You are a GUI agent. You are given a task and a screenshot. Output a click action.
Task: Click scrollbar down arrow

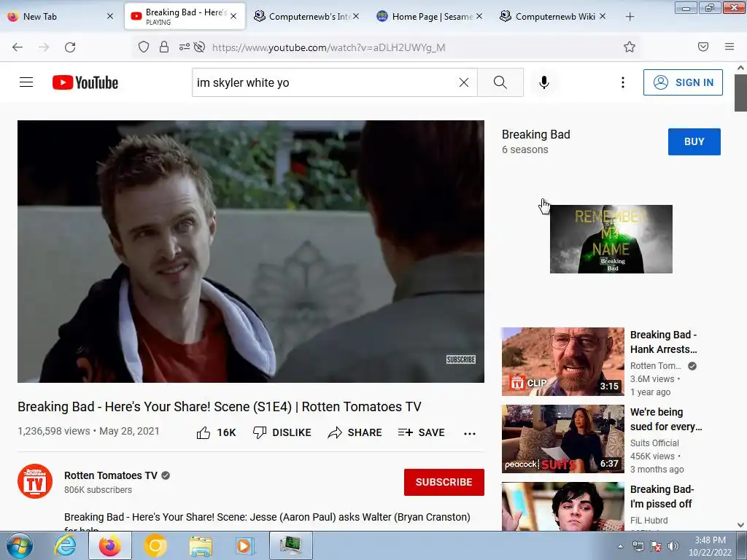pyautogui.click(x=740, y=525)
